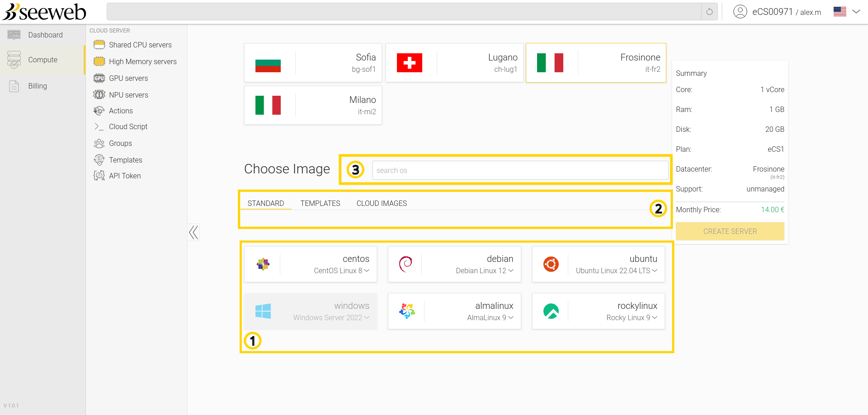The width and height of the screenshot is (868, 415).
Task: Click the refresh icon in top bar
Action: coord(709,12)
